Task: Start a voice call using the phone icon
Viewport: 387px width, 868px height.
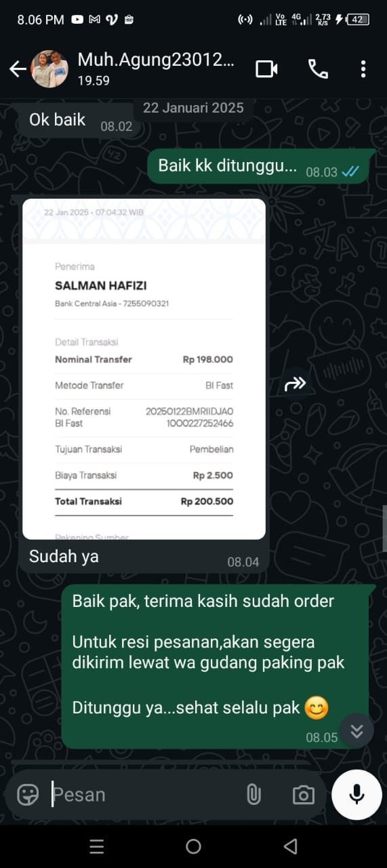Action: (x=318, y=68)
